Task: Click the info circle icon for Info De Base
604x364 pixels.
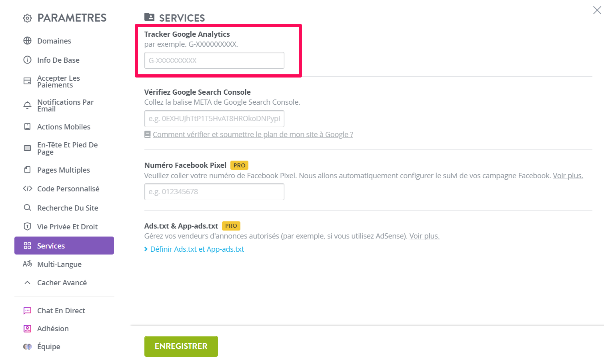Action: [x=27, y=60]
